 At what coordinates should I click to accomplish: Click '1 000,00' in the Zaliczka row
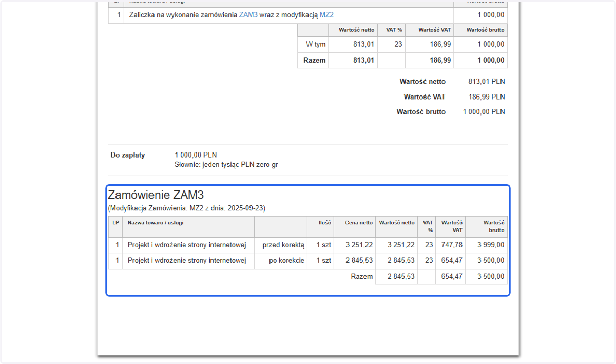(491, 15)
